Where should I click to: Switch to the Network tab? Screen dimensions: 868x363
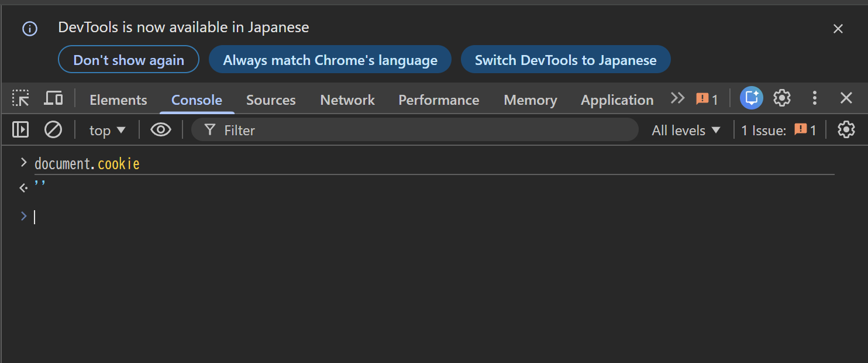tap(347, 100)
